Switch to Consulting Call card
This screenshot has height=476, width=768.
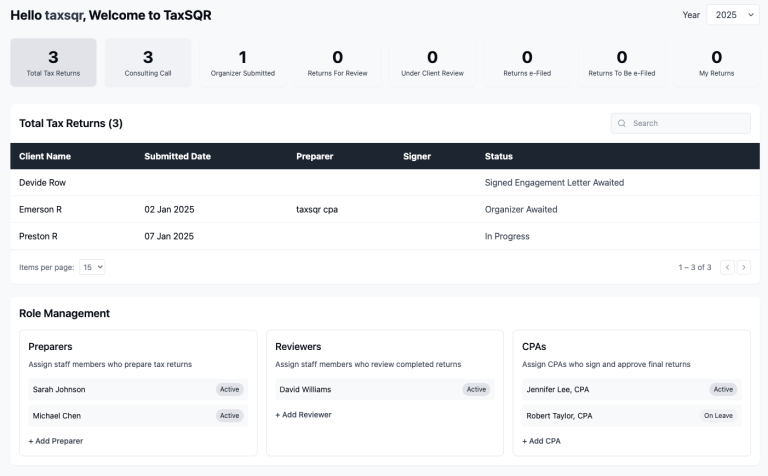coord(148,62)
